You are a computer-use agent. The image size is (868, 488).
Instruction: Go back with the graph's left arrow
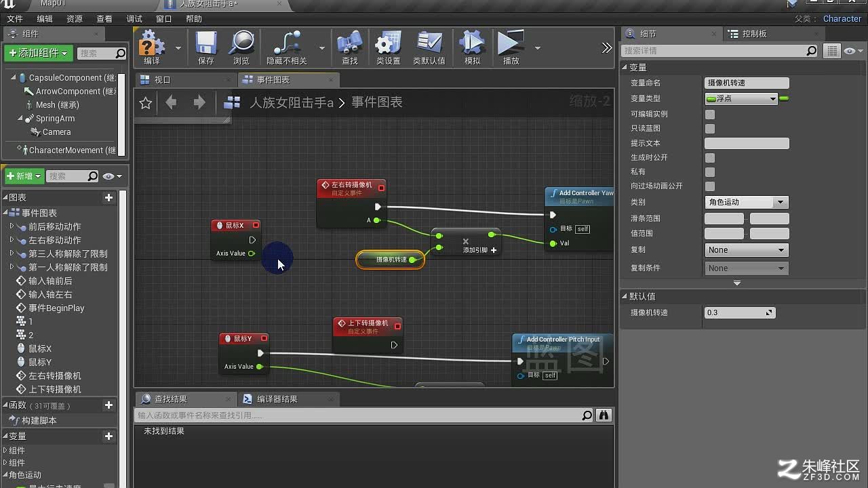point(171,102)
